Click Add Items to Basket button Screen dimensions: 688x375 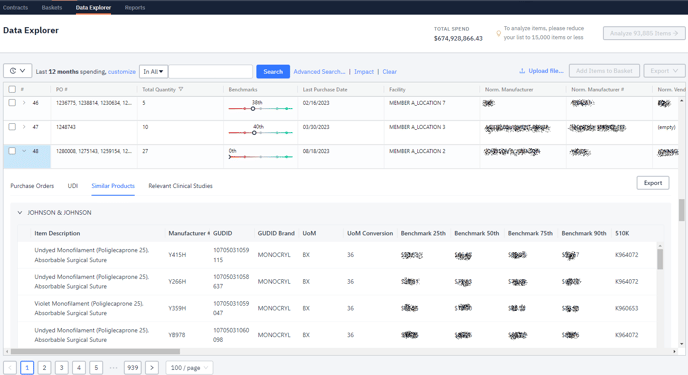pos(604,71)
